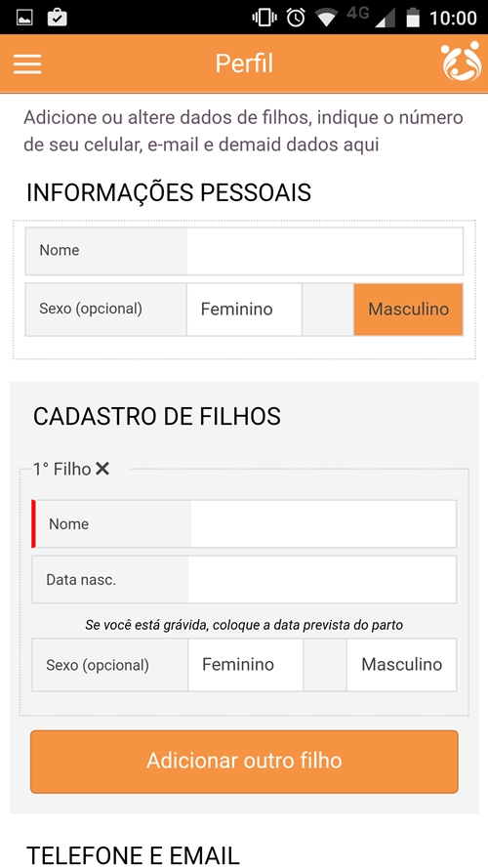
Task: Tap the 10:00 clock in status bar
Action: (x=453, y=19)
